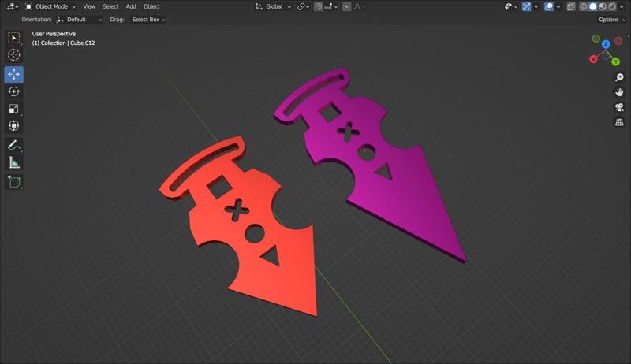Open the Object Mode dropdown

tap(50, 6)
